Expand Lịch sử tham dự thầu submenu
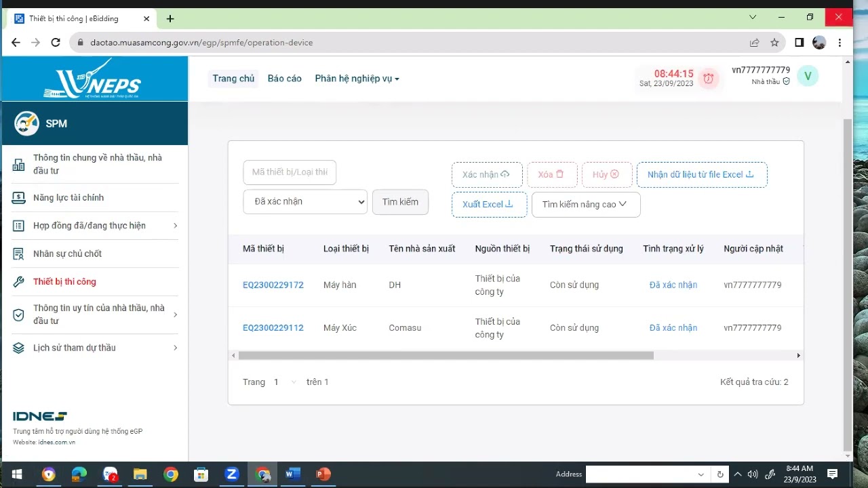The width and height of the screenshot is (868, 488). [x=175, y=348]
